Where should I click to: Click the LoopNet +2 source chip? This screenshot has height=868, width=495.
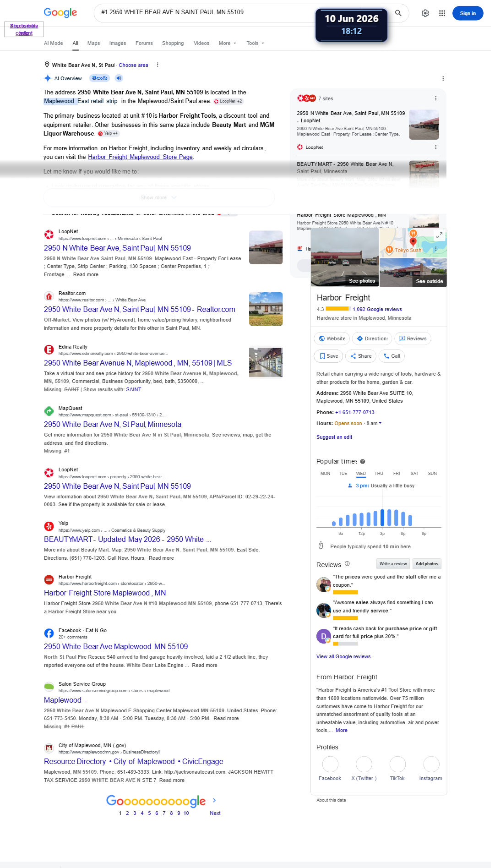(228, 101)
